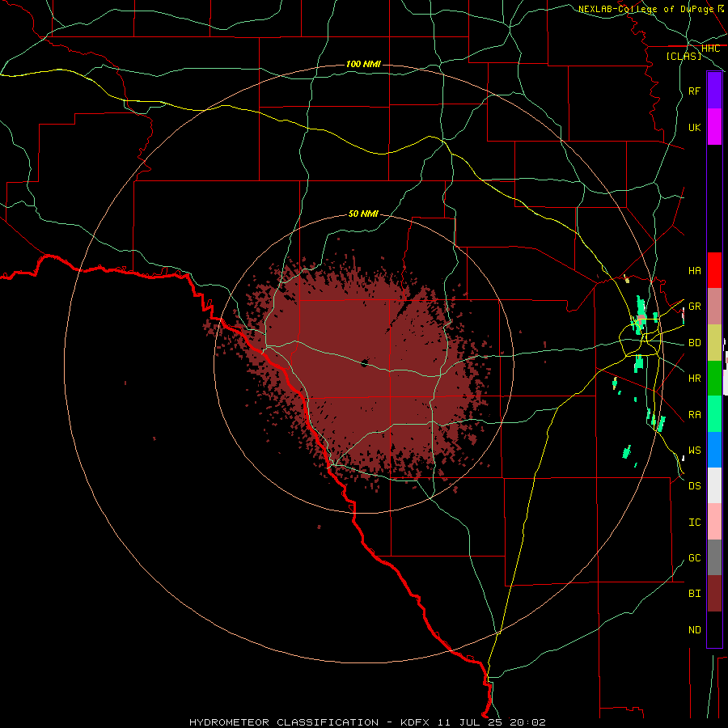
Task: Click the BI legend label
Action: click(x=694, y=594)
